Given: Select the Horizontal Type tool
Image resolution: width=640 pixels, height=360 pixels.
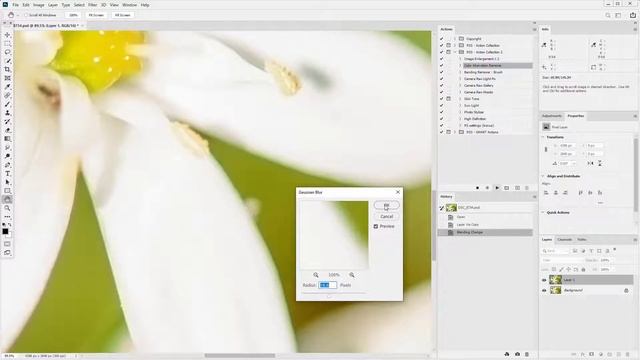Looking at the screenshot, I should [x=7, y=173].
